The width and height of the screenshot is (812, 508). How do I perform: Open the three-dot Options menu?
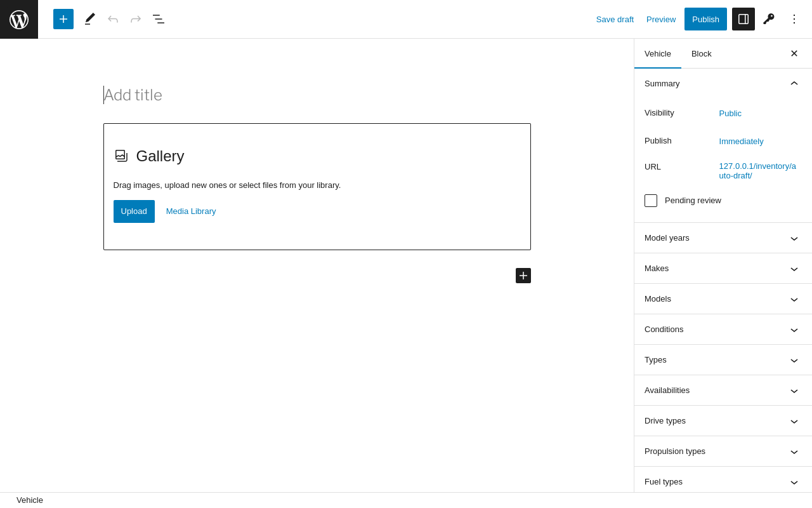click(794, 19)
